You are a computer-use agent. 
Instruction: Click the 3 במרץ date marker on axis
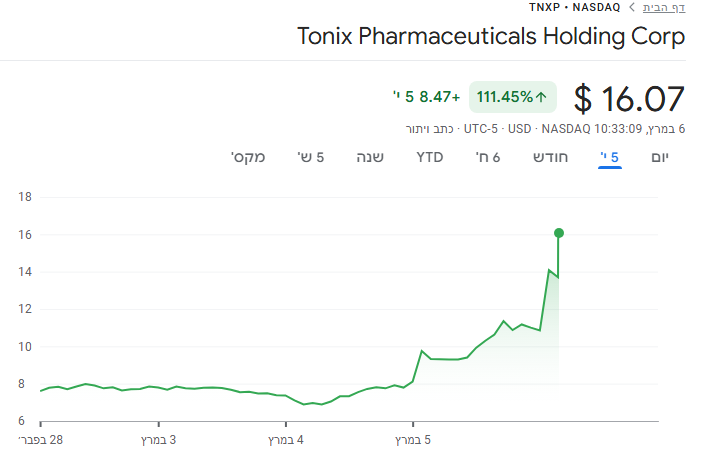tap(158, 440)
